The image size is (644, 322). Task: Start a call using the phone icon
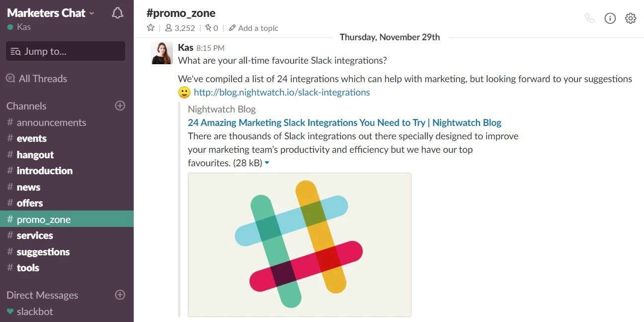(590, 18)
